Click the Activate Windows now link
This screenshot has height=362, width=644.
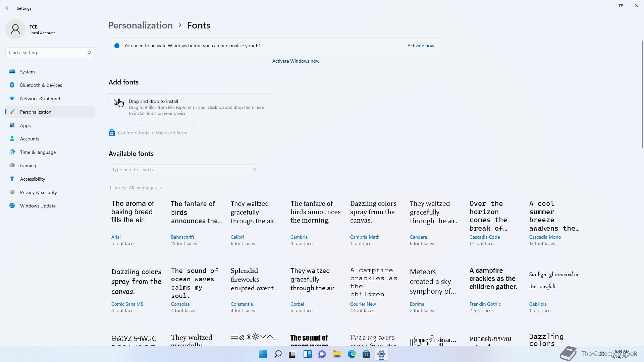pos(296,61)
